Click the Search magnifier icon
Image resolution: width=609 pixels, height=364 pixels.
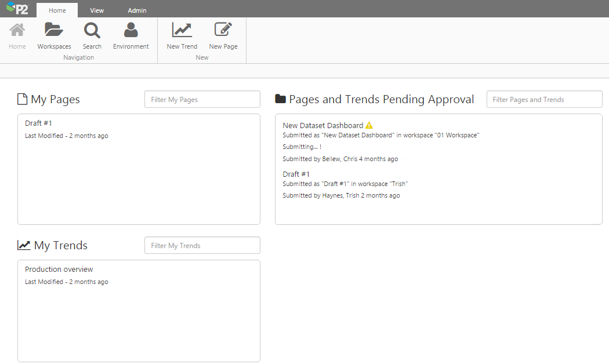(92, 30)
